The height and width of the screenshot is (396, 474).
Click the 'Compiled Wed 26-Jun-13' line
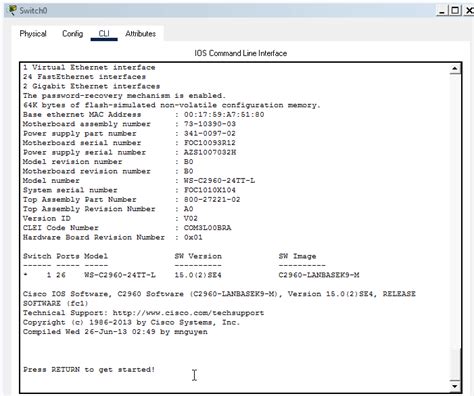click(115, 332)
